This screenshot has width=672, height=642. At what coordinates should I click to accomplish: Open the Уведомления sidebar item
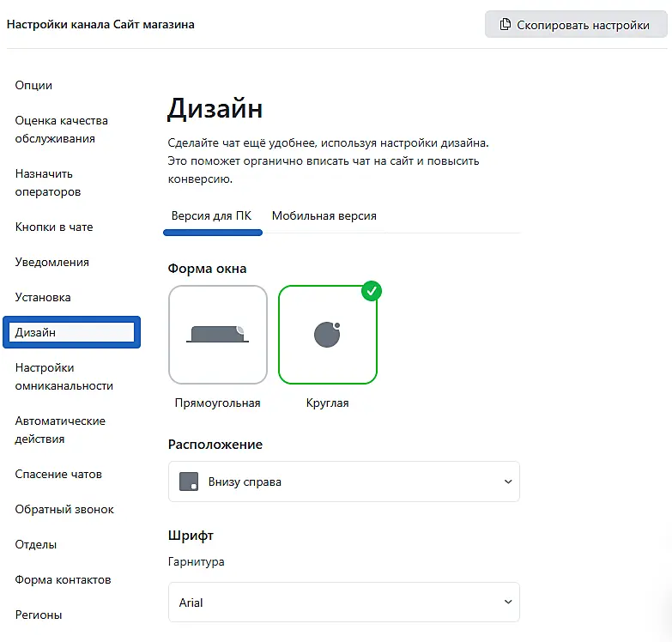point(51,263)
